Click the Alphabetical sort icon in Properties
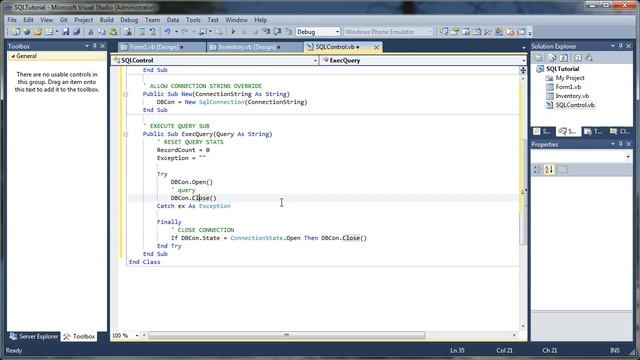This screenshot has height=360, width=640. (x=549, y=169)
